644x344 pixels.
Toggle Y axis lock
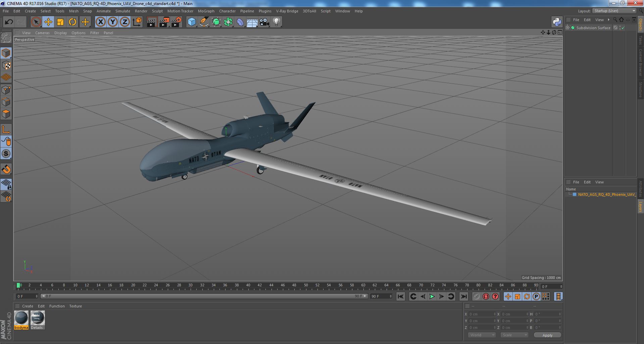113,22
